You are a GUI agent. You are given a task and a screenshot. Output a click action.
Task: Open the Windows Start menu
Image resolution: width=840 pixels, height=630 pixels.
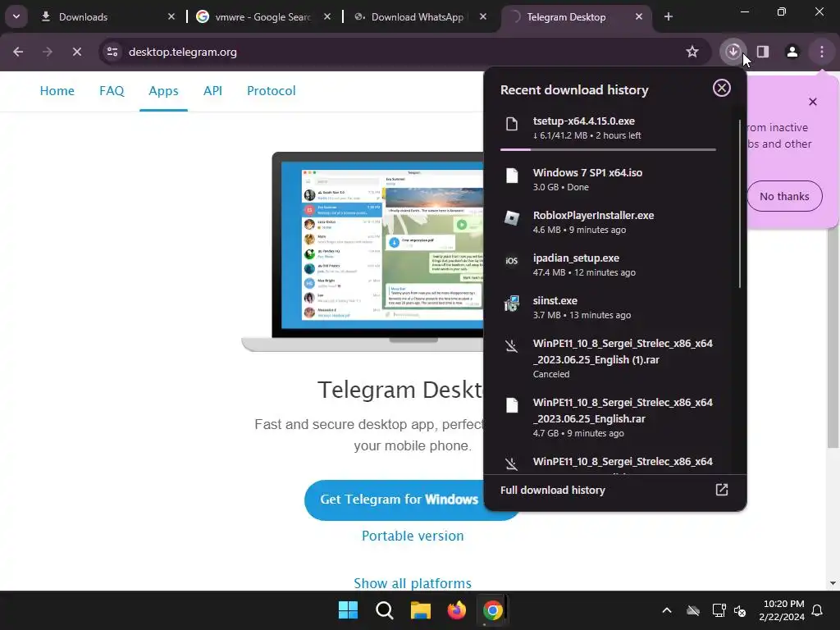pos(348,610)
